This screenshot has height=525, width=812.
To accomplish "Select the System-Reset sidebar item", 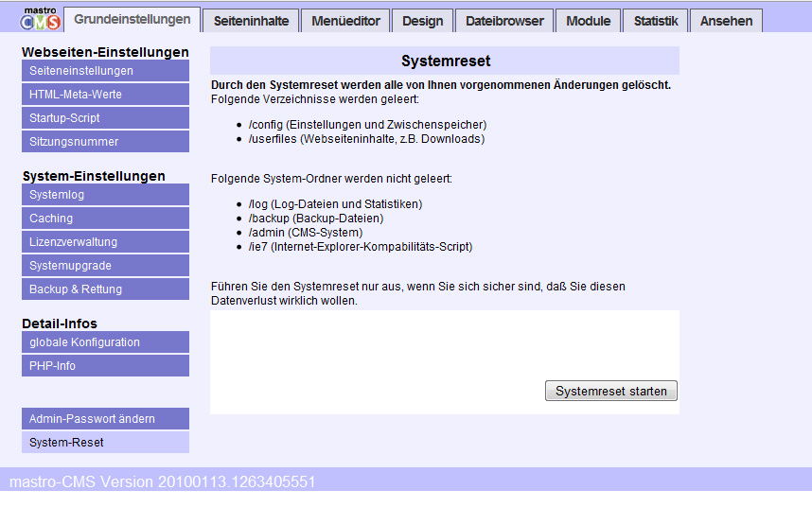I will 105,442.
